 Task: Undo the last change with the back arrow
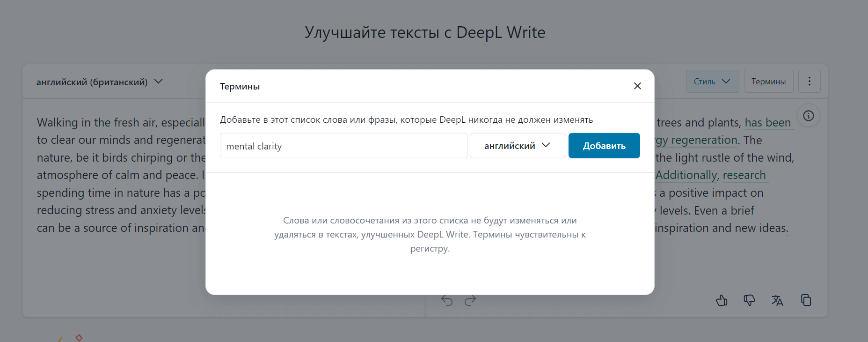coord(447,300)
